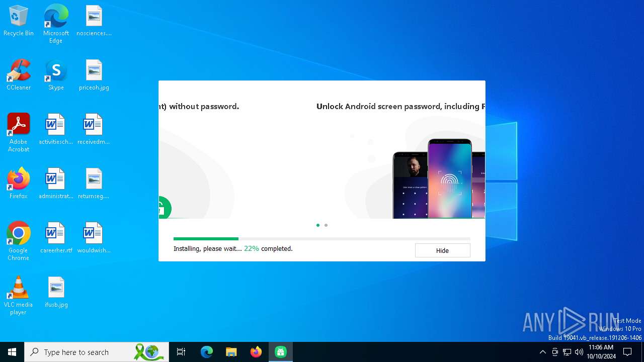
Task: Select the first slide indicator dot
Action: click(318, 225)
